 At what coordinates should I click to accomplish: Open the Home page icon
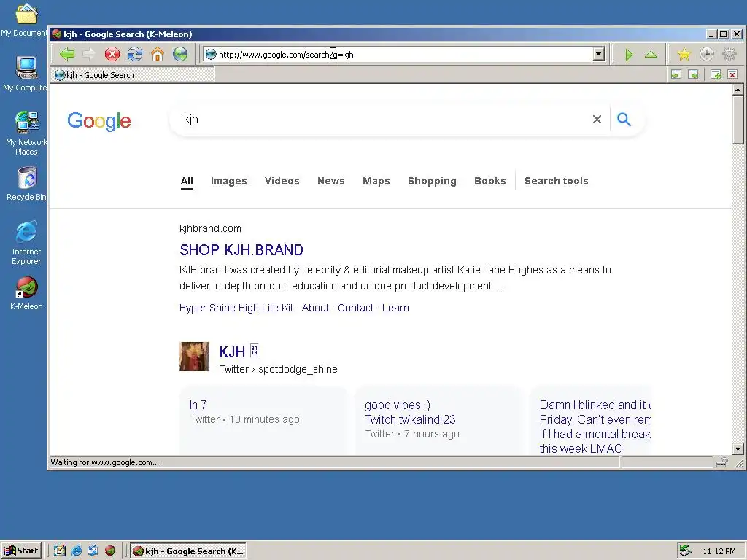tap(158, 54)
